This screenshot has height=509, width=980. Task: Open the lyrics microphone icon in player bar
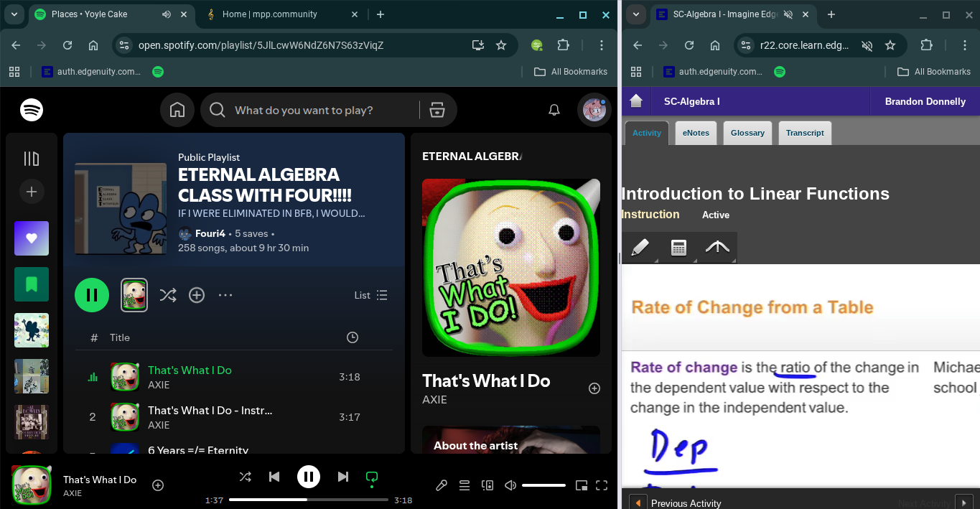(x=442, y=485)
